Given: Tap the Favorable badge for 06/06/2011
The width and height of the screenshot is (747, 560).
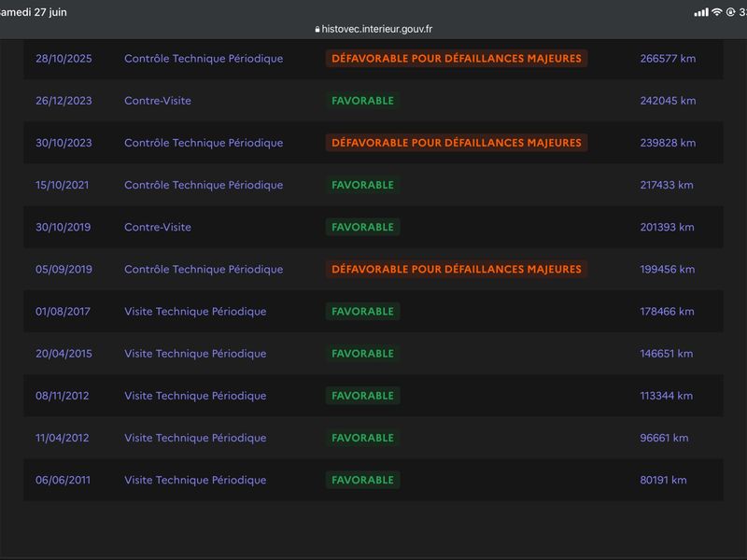Looking at the screenshot, I should coord(362,480).
